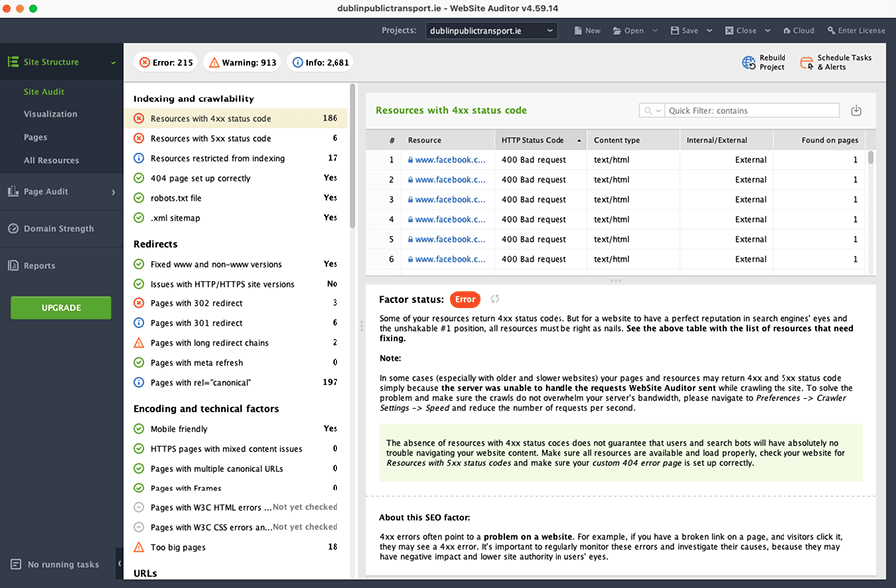Open Site Audit in the sidebar
Image resolution: width=896 pixels, height=588 pixels.
point(44,91)
